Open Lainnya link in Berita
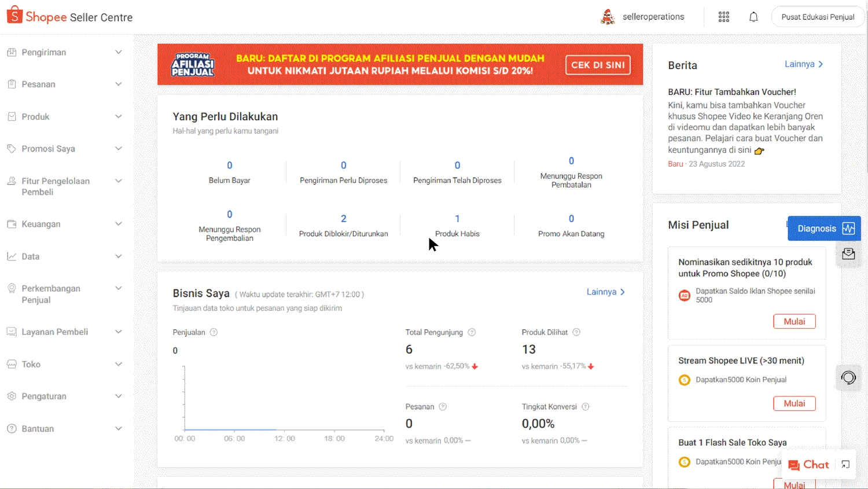The image size is (868, 489). [x=803, y=64]
